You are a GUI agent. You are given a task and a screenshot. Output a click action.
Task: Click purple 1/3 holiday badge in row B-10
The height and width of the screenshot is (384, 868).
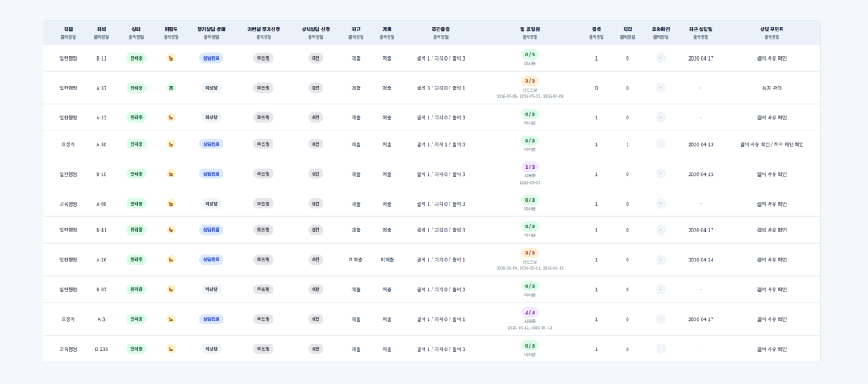[530, 166]
